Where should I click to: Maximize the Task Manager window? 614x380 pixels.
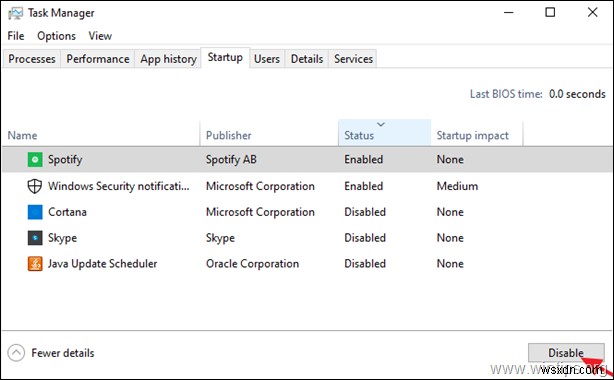coord(550,13)
